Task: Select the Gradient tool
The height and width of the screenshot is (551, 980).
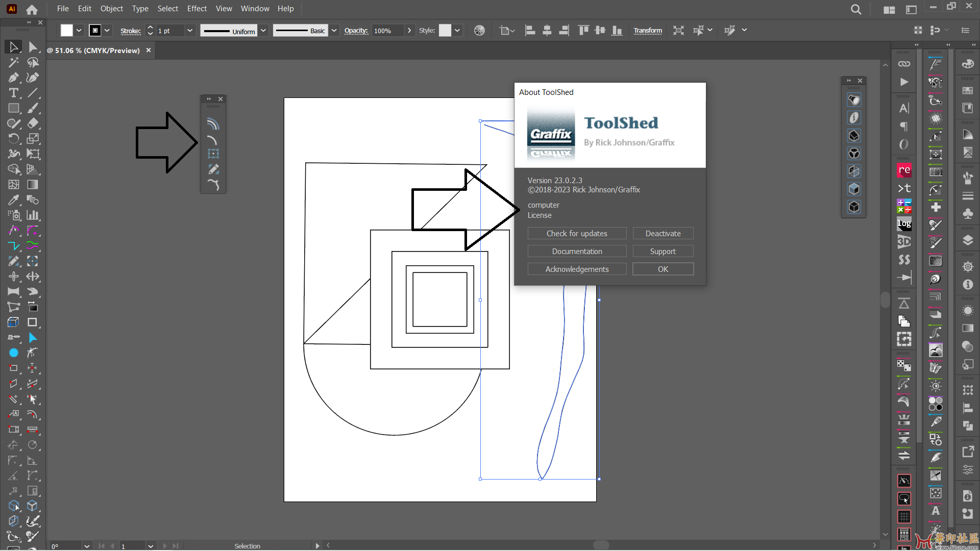Action: [x=33, y=185]
